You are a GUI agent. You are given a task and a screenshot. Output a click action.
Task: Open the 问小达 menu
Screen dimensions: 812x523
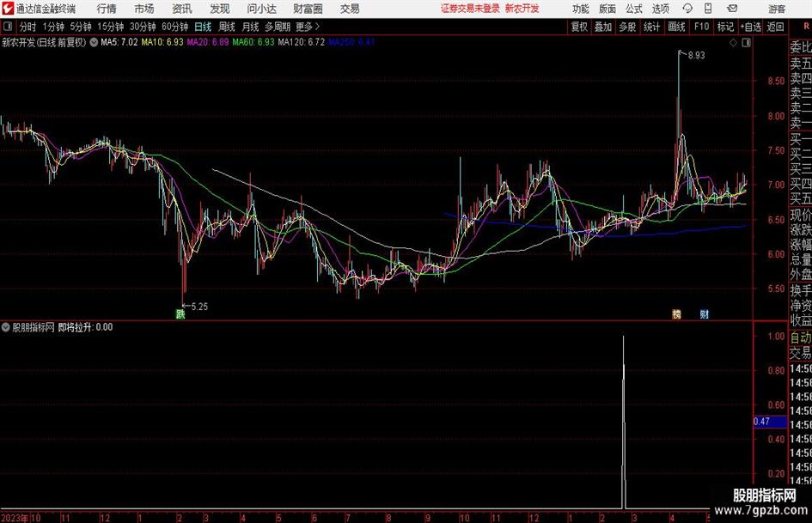click(x=261, y=9)
